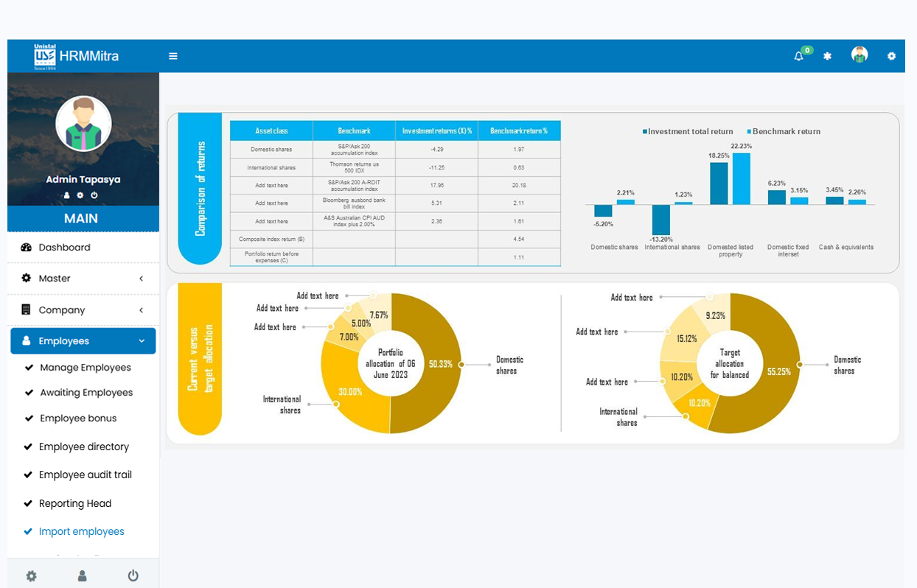This screenshot has width=917, height=588.
Task: Click the Dashboard gauge icon in sidebar
Action: point(27,248)
